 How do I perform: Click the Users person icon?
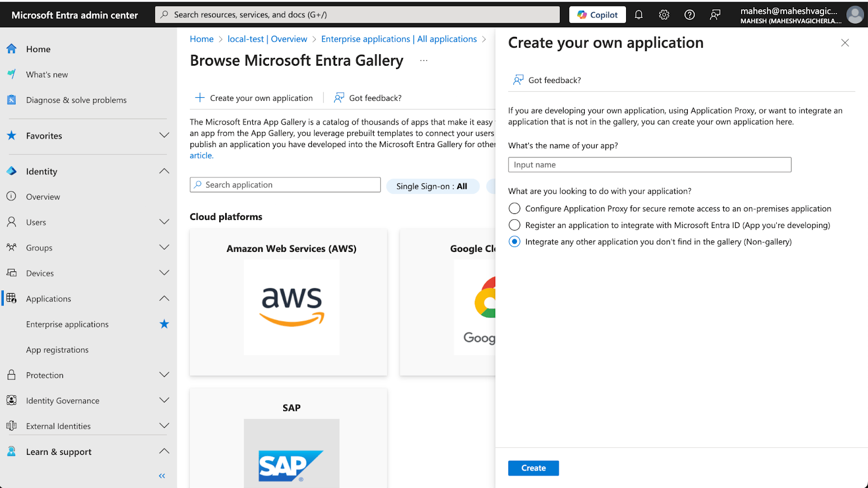(x=11, y=222)
